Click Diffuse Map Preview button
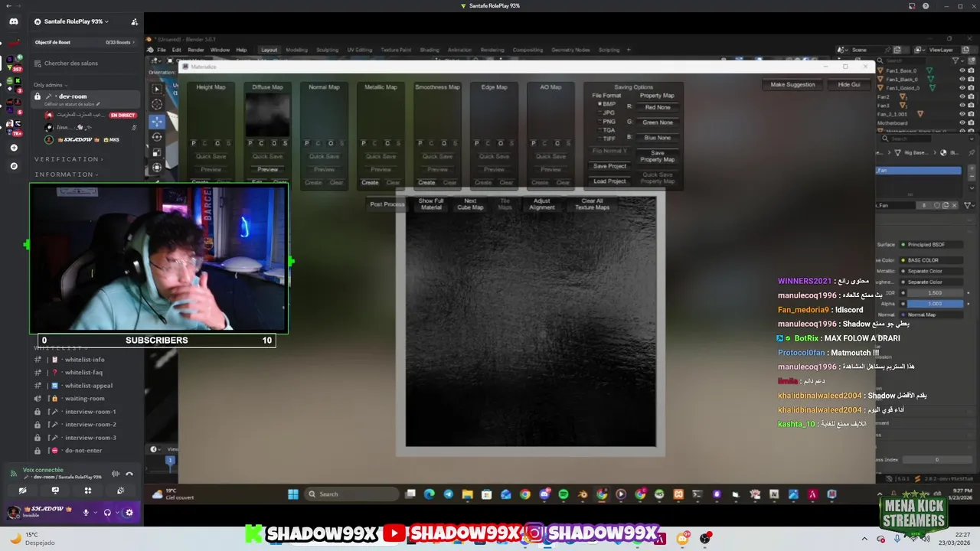Image resolution: width=980 pixels, height=551 pixels. (x=267, y=170)
